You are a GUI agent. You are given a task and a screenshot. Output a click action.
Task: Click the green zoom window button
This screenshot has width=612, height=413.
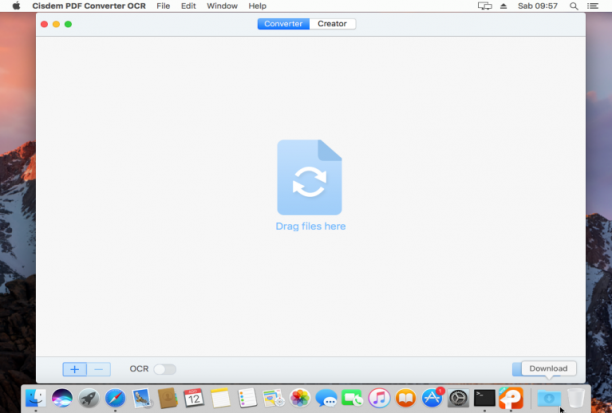(x=68, y=24)
